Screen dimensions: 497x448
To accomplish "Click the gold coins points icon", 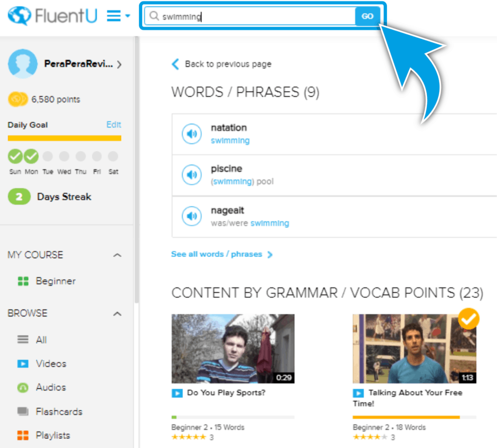I will [x=18, y=99].
